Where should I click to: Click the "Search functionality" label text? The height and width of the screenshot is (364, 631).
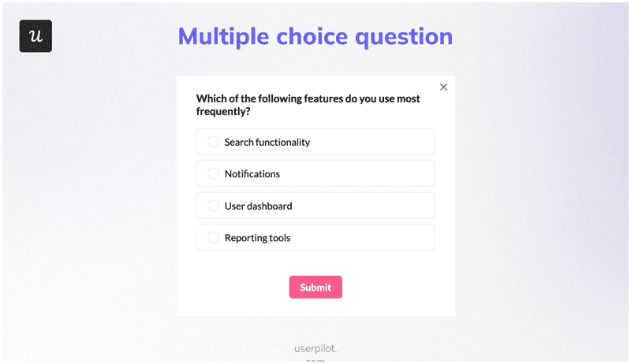(267, 143)
